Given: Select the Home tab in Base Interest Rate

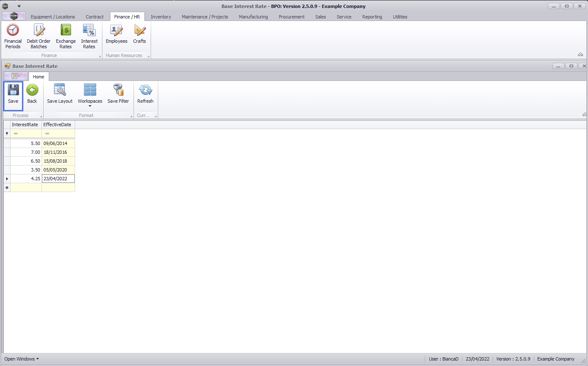Looking at the screenshot, I should 39,77.
